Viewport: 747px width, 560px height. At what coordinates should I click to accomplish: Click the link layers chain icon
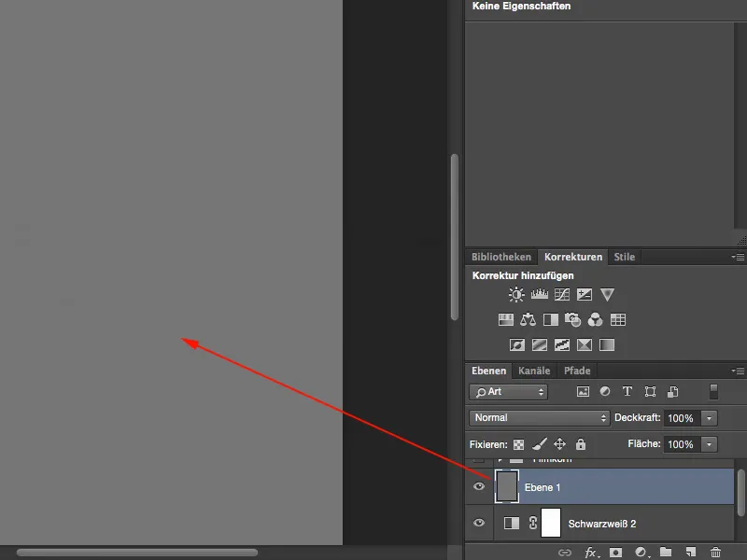coord(565,553)
